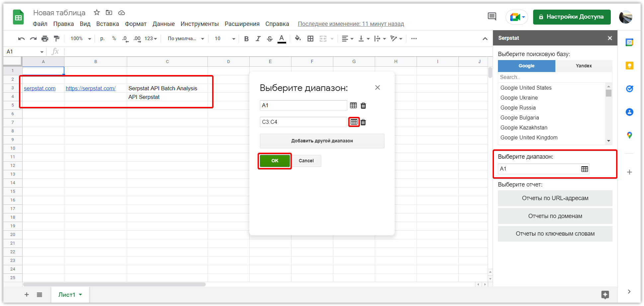The image size is (644, 306).
Task: Delete the A1 range with trash icon
Action: 363,106
